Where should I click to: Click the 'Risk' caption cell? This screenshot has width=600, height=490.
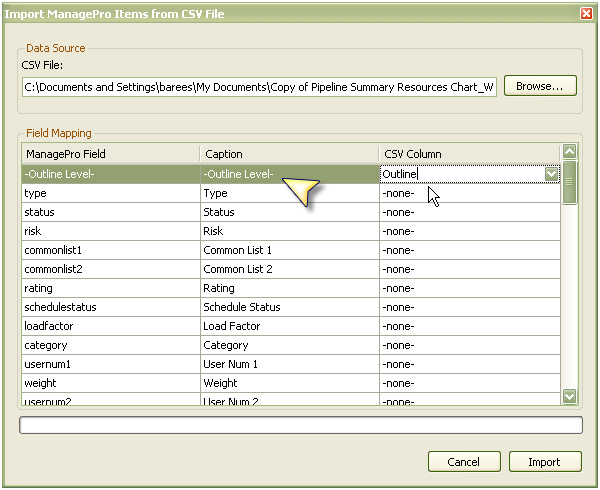point(290,231)
